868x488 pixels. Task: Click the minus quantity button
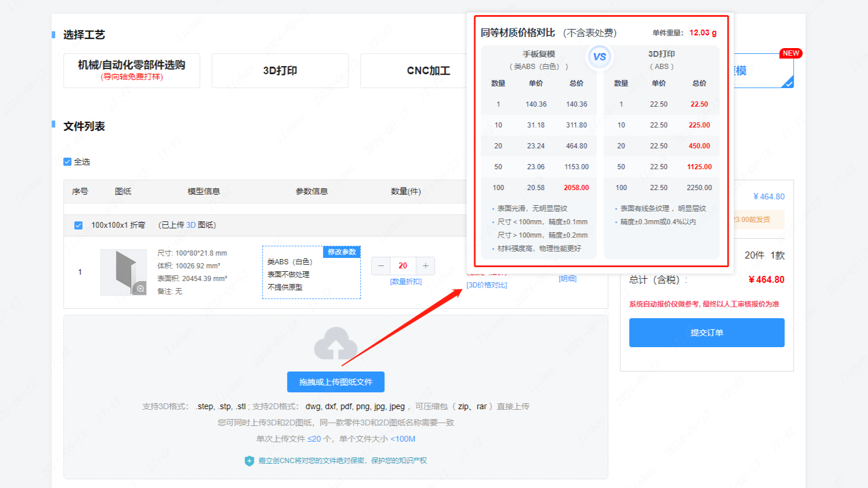[x=381, y=266]
